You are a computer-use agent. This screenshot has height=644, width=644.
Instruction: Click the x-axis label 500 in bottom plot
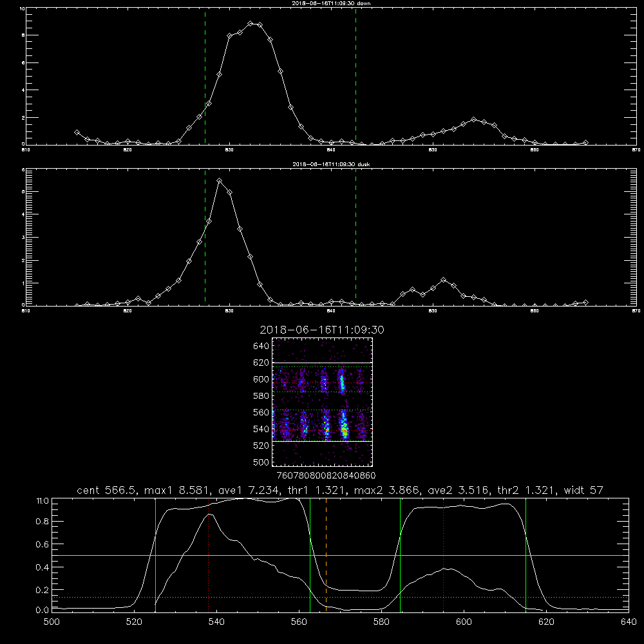tap(52, 622)
